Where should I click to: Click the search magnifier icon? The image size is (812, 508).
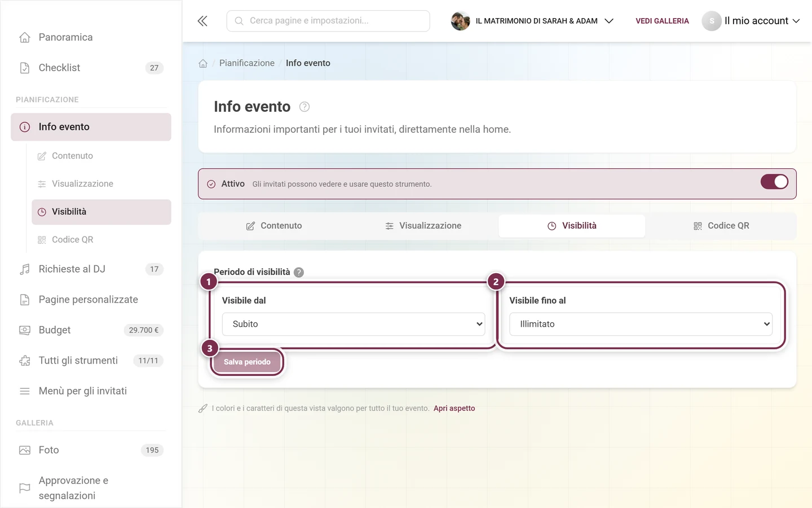coord(239,21)
